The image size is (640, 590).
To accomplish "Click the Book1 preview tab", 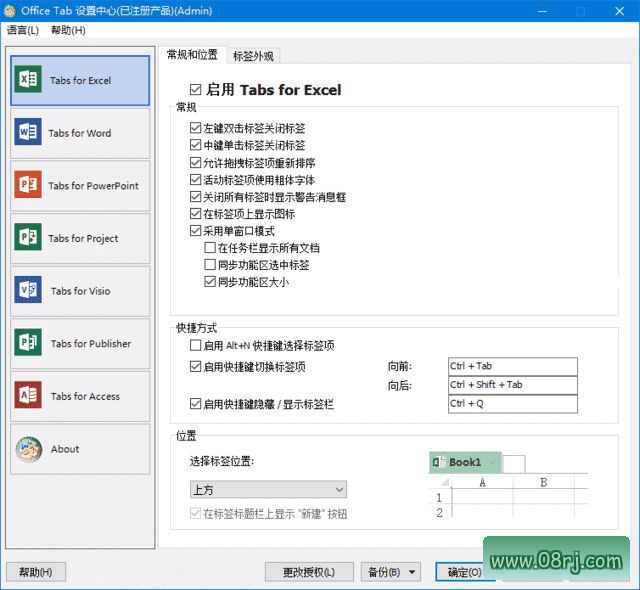I will [465, 462].
